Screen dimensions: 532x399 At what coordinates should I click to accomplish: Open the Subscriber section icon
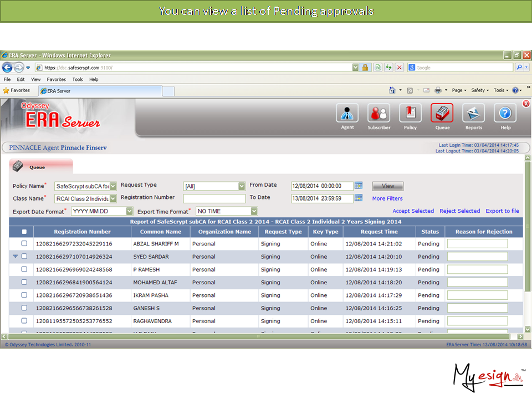pyautogui.click(x=379, y=113)
